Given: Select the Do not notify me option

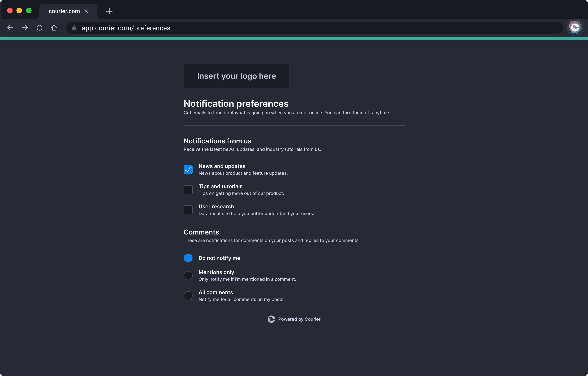Looking at the screenshot, I should (188, 258).
